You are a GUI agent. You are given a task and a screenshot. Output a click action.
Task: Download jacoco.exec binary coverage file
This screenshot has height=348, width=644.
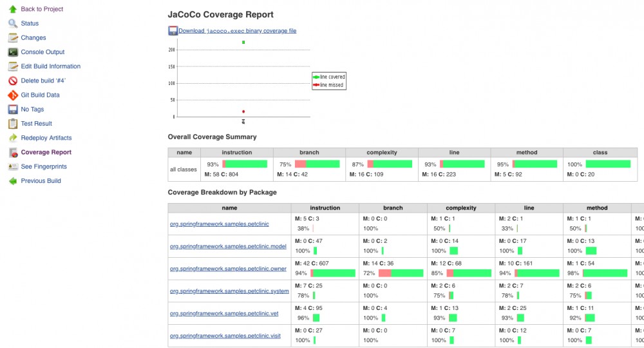pos(238,31)
